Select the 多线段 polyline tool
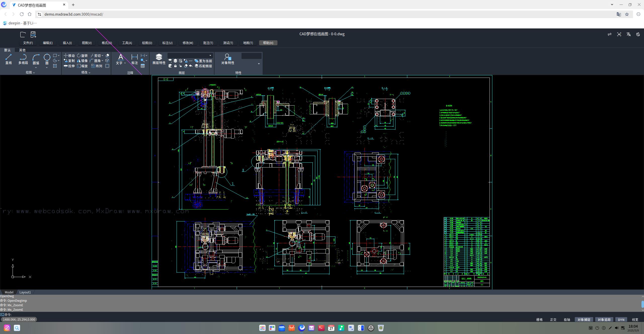 pos(23,59)
